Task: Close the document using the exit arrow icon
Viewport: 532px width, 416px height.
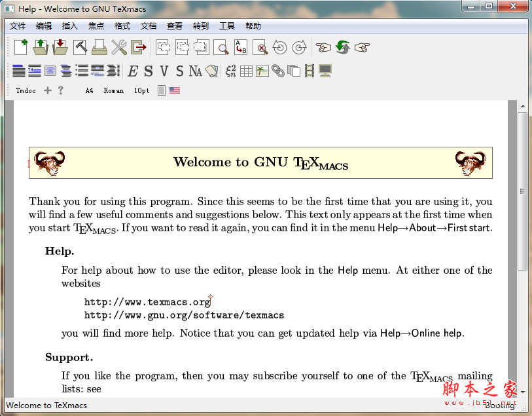Action: (x=139, y=47)
